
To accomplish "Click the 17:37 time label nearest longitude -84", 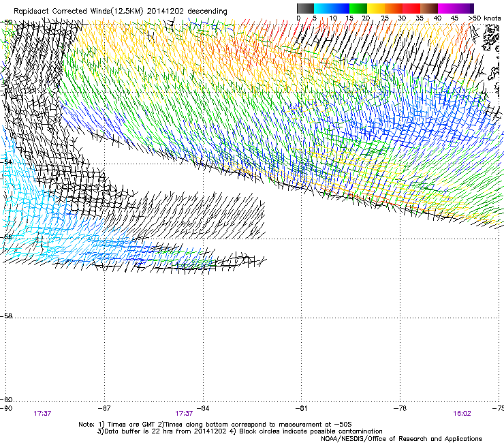I will [x=184, y=414].
